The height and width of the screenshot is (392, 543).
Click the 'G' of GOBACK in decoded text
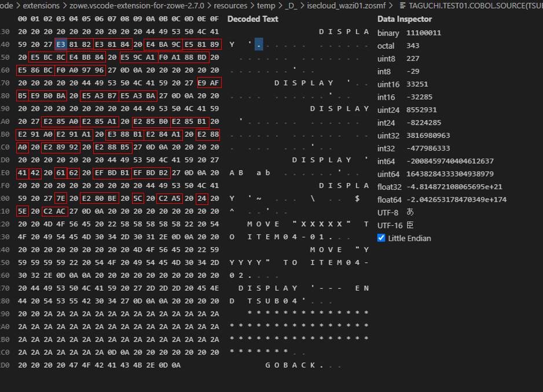point(268,365)
